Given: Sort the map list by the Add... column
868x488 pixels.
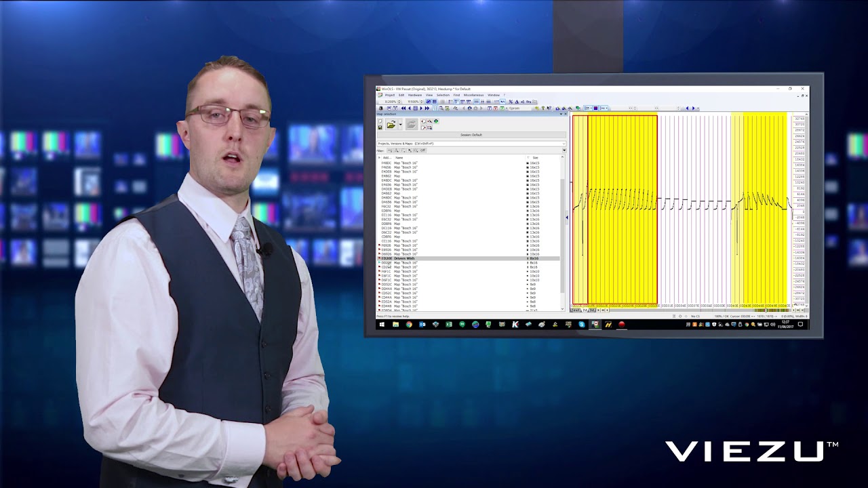Looking at the screenshot, I should pos(387,157).
